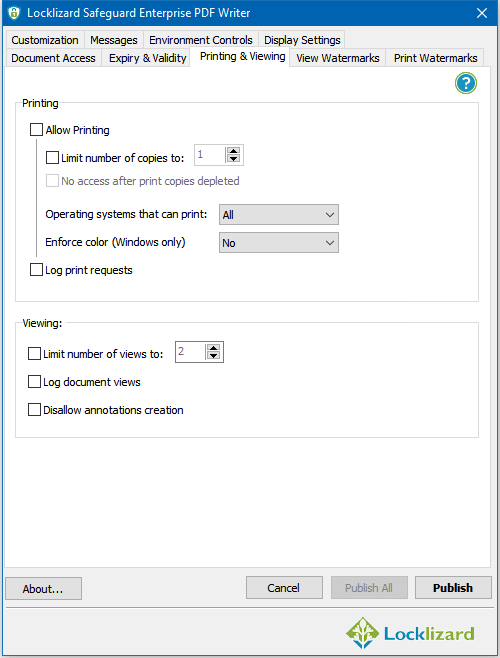Click the About... button

click(43, 588)
